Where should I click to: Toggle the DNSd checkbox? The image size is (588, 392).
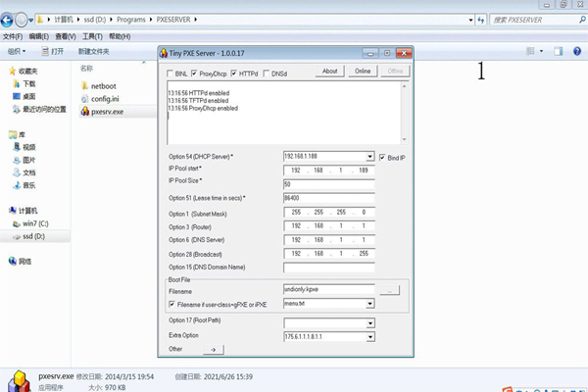267,73
